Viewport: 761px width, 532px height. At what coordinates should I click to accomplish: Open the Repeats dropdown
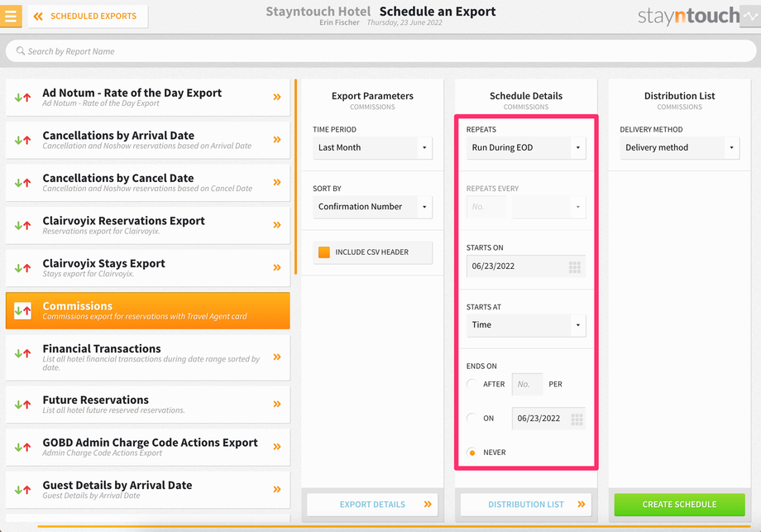coord(526,147)
